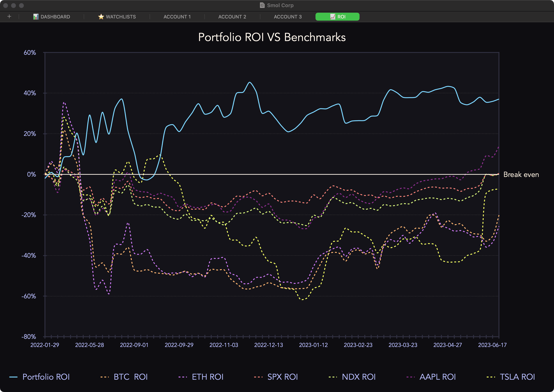This screenshot has height=392, width=554.
Task: Click the Break even line label
Action: pos(521,175)
